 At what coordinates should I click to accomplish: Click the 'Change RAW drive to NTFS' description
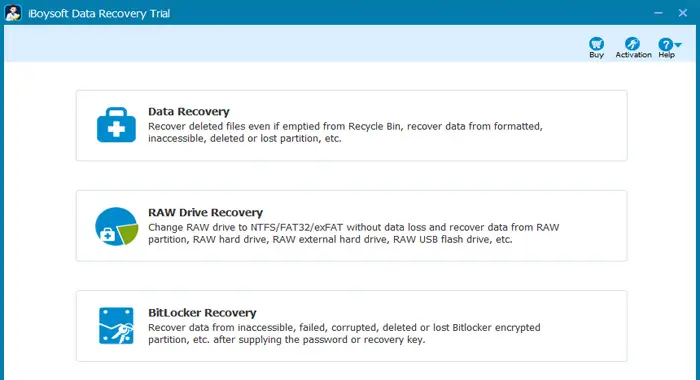354,233
